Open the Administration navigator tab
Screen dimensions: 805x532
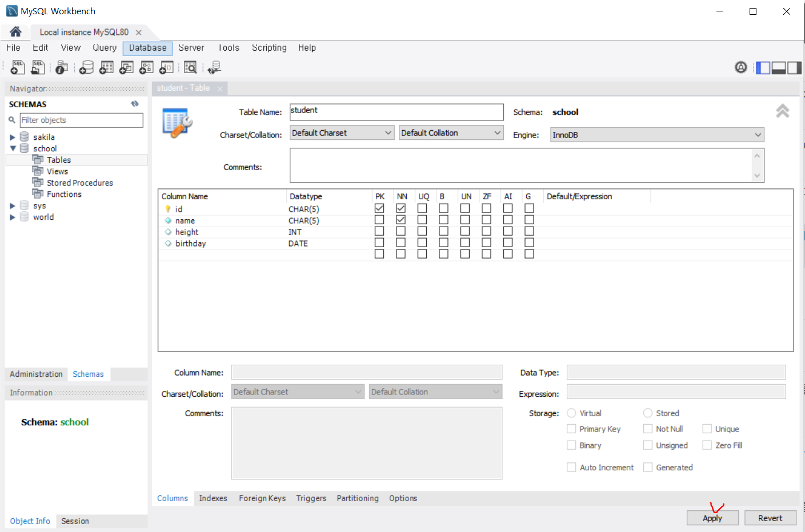36,374
